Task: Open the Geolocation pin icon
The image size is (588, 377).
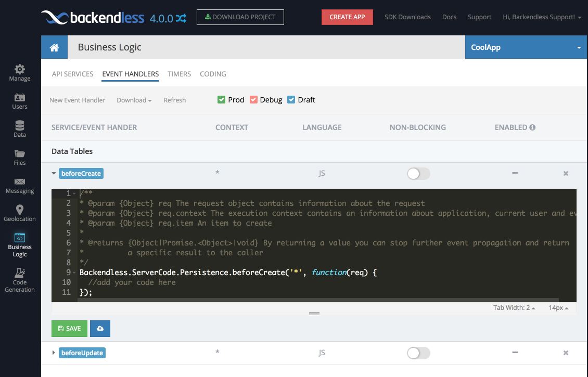Action: pyautogui.click(x=19, y=210)
